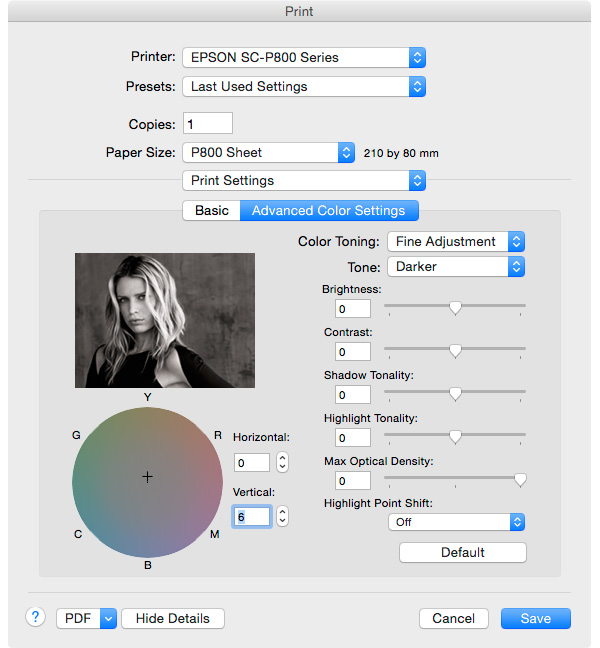This screenshot has width=600, height=648.
Task: Open the Highlight Point Shift dropdown
Action: (x=456, y=522)
